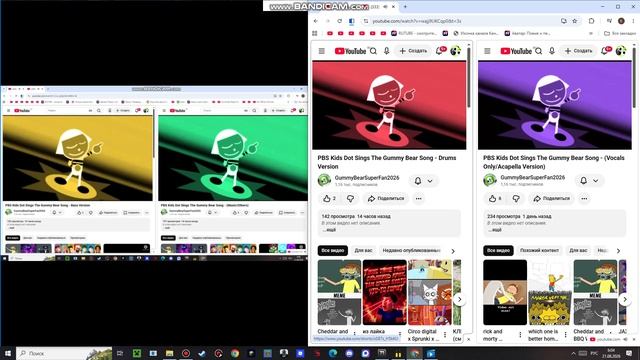
Task: Open account avatar in Drums Version header
Action: (455, 51)
